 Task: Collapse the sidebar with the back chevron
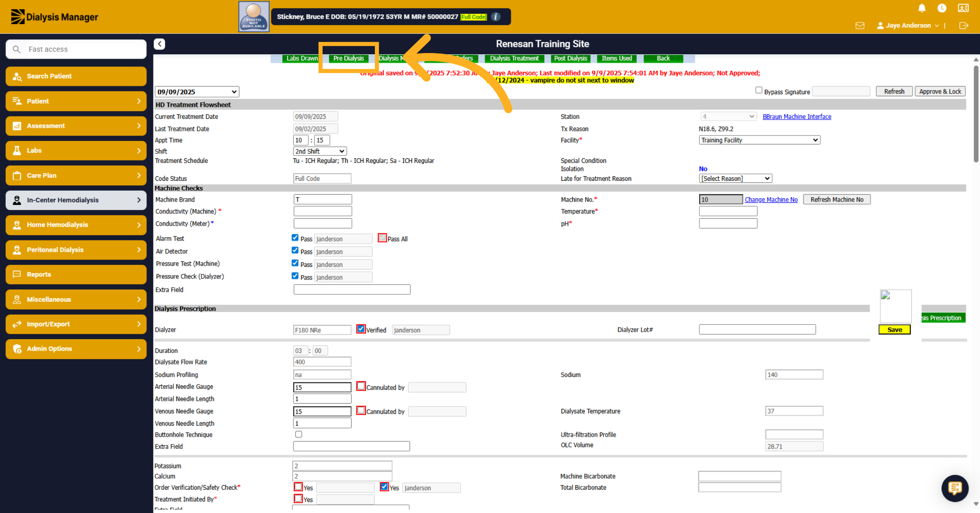159,44
